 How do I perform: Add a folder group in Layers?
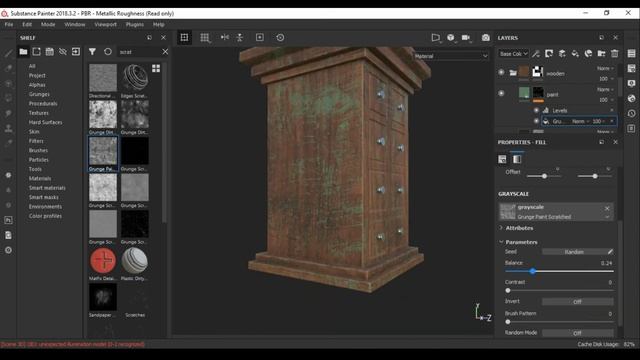click(x=601, y=53)
